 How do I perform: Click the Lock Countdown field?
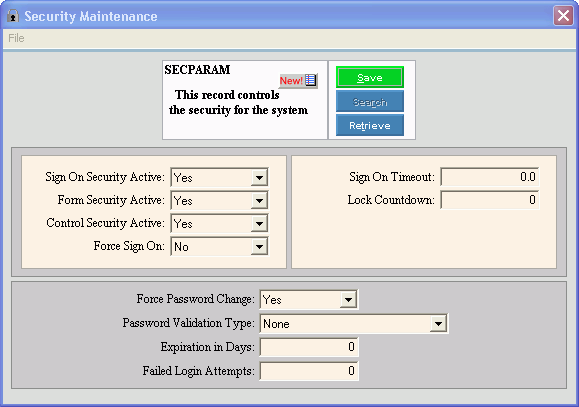coord(490,200)
